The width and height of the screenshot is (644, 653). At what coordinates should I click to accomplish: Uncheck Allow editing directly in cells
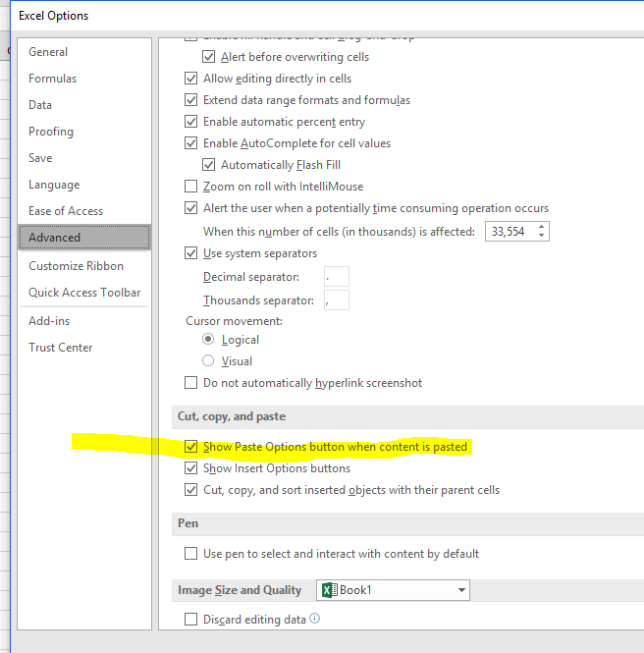190,79
